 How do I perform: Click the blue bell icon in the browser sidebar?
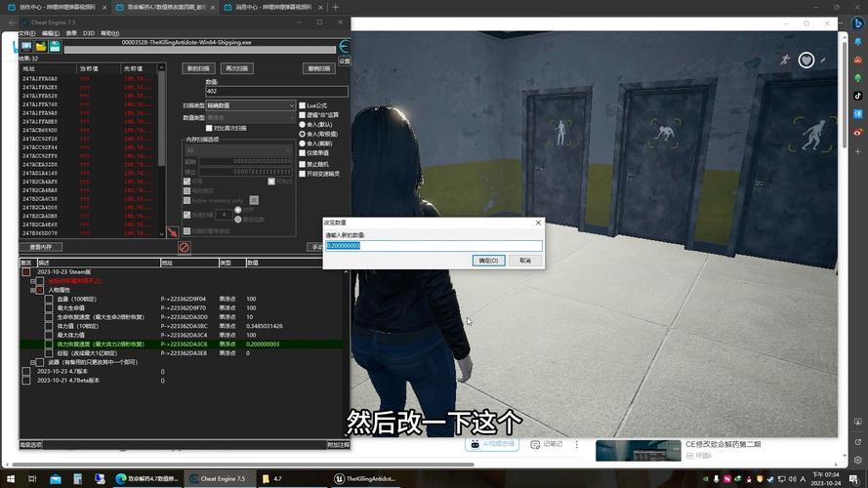[858, 42]
